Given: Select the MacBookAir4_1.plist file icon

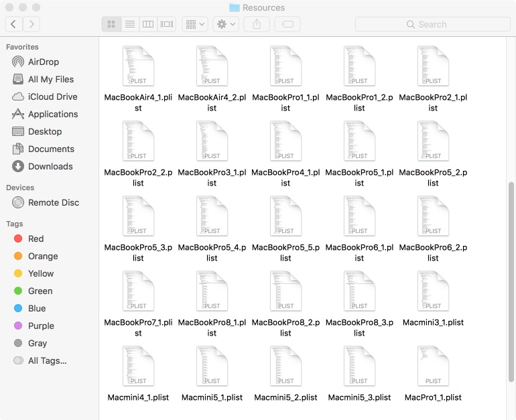Looking at the screenshot, I should point(138,66).
